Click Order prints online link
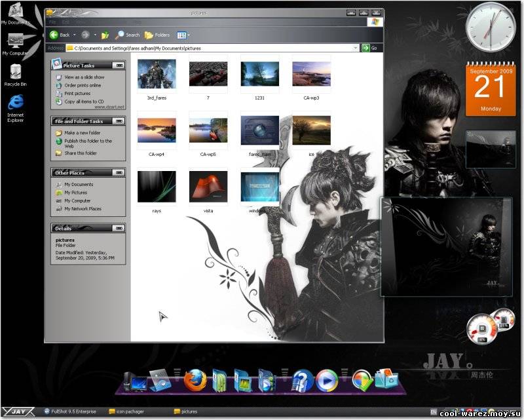Image resolution: width=524 pixels, height=420 pixels. (83, 85)
